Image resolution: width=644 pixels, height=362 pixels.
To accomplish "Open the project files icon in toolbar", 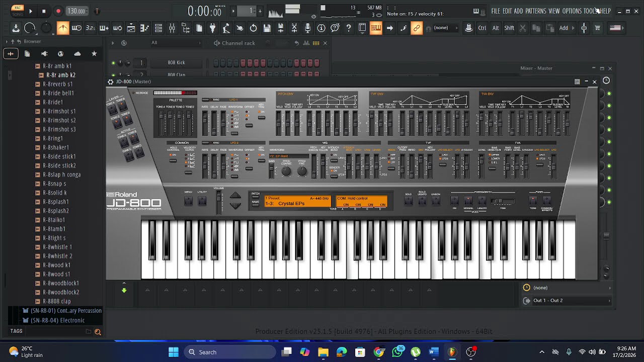I will [199, 28].
